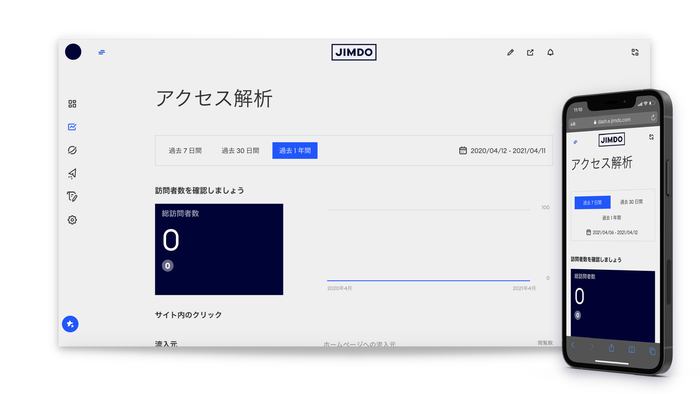The height and width of the screenshot is (394, 700).
Task: Select 過去 7 日間 tab on phone
Action: point(592,203)
